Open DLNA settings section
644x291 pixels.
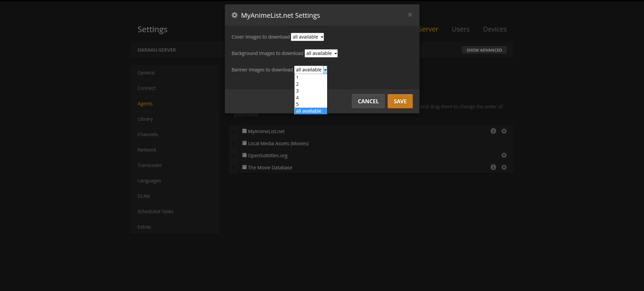point(175,196)
